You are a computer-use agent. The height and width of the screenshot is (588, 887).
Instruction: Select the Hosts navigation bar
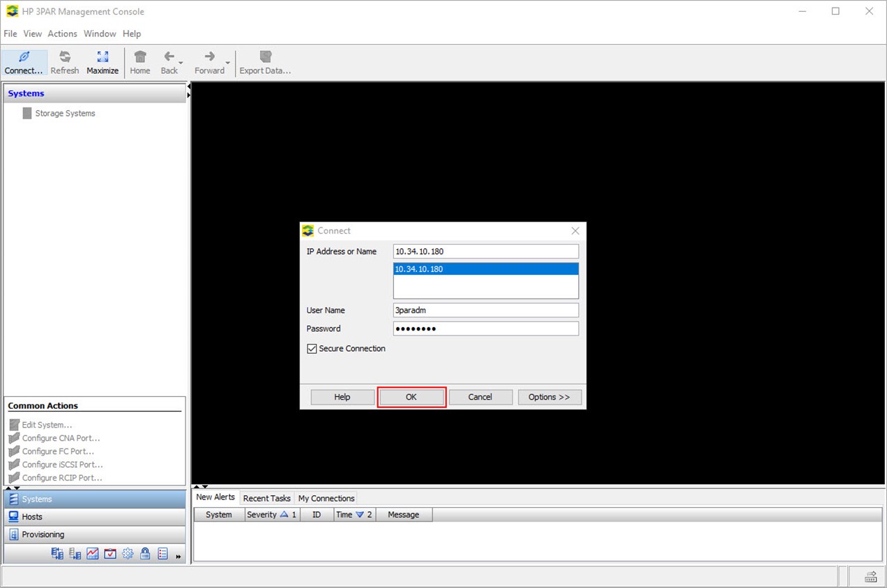[x=94, y=517]
